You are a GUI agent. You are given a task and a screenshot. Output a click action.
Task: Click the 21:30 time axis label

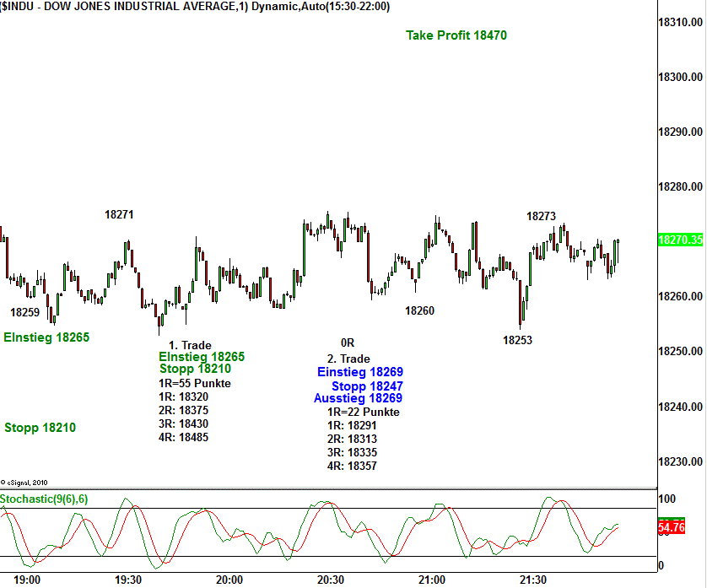pos(532,580)
